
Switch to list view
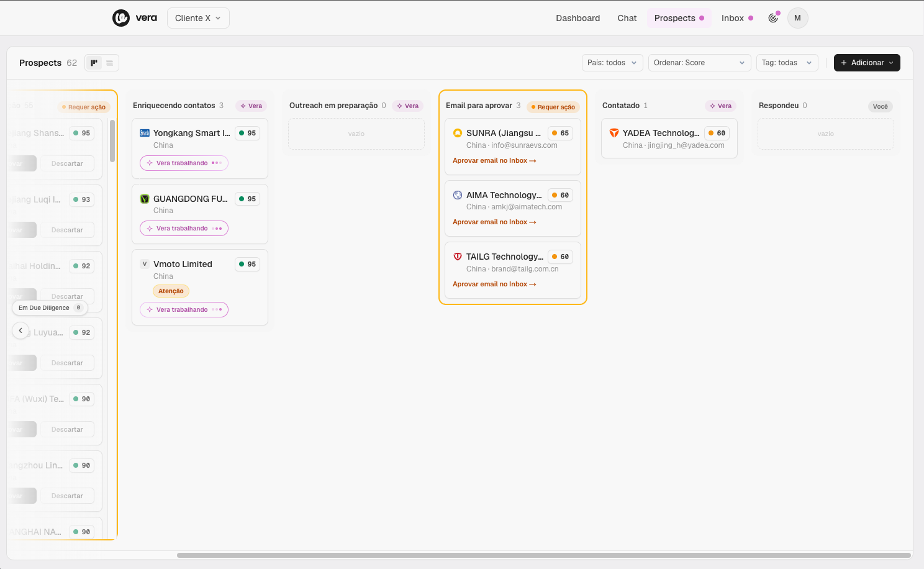pos(109,63)
